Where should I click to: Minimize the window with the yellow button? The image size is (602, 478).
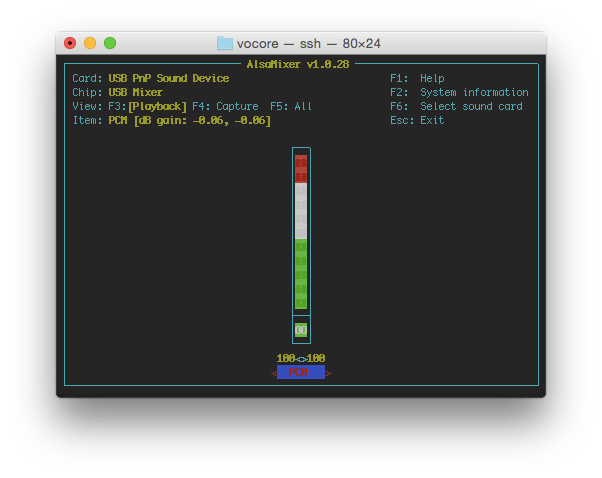tap(90, 43)
